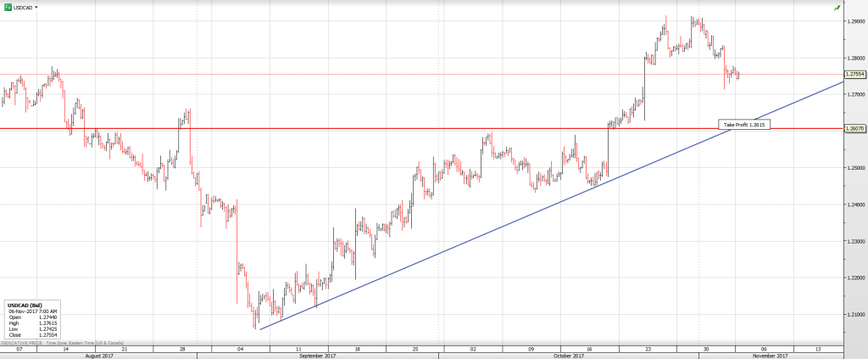Click the date 11 on time axis

298,349
